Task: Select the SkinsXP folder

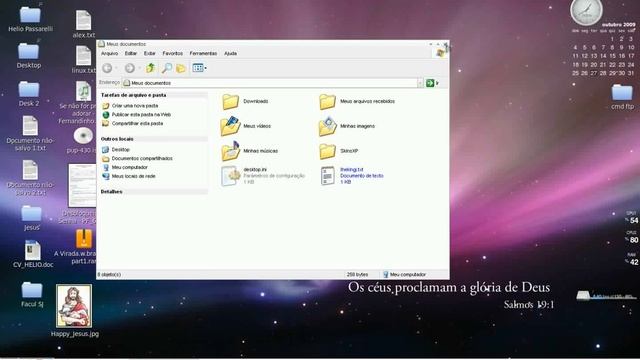Action: [327, 151]
